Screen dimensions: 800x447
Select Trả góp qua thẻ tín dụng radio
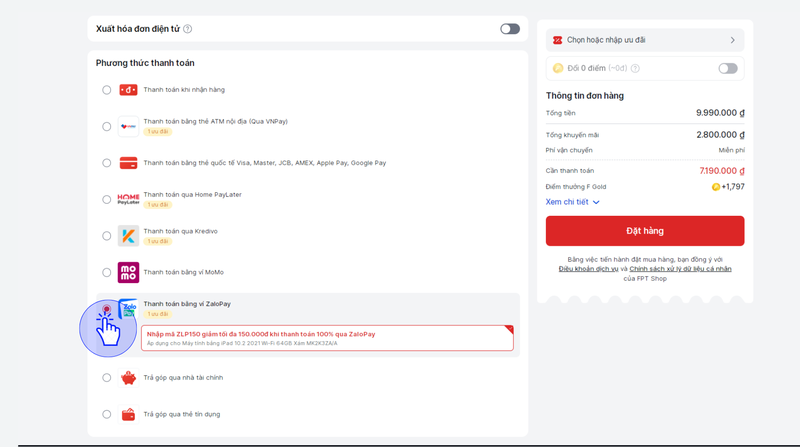pos(106,414)
